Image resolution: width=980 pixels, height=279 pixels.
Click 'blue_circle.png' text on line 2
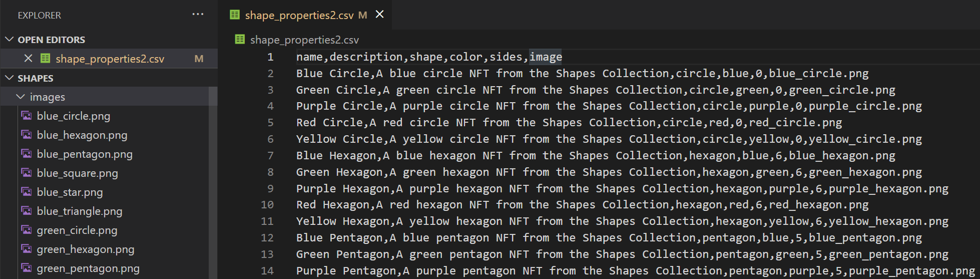pos(819,74)
